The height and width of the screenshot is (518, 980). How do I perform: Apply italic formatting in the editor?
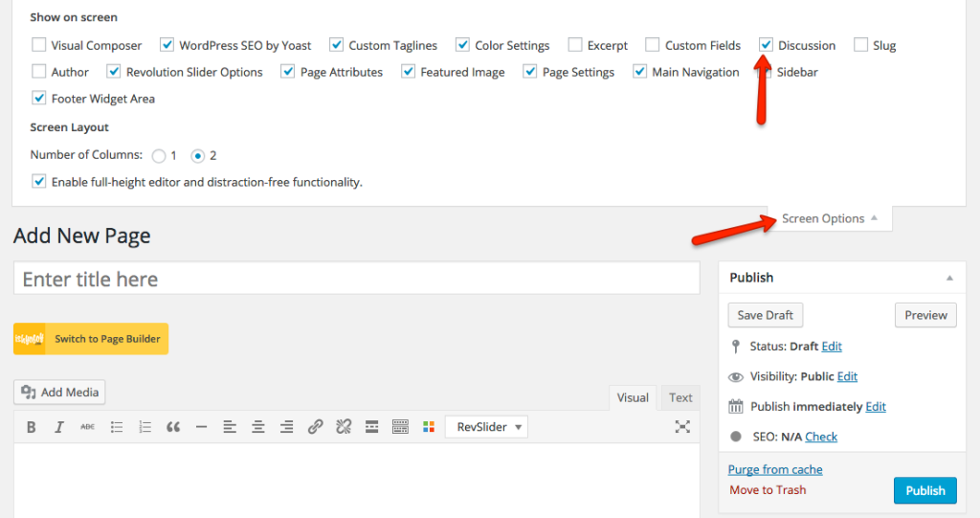(59, 427)
